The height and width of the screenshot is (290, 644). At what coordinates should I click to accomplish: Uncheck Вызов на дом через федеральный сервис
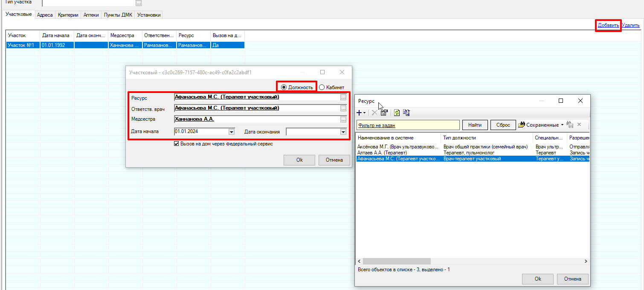(177, 144)
